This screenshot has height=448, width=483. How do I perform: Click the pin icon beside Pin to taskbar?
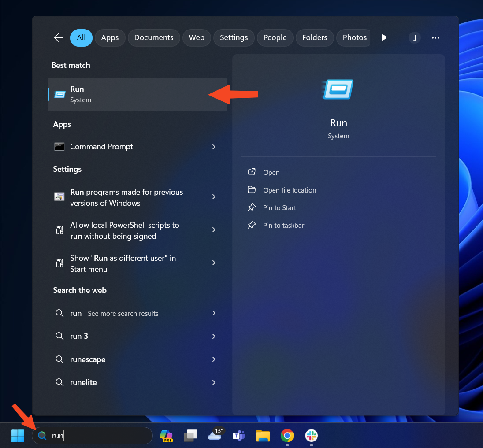pyautogui.click(x=252, y=225)
